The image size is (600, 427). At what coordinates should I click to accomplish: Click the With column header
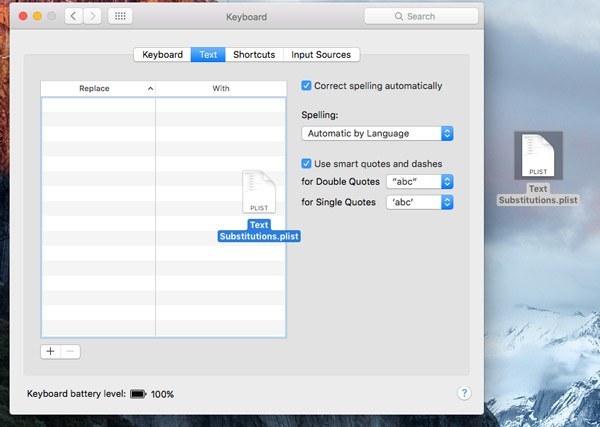tap(221, 88)
